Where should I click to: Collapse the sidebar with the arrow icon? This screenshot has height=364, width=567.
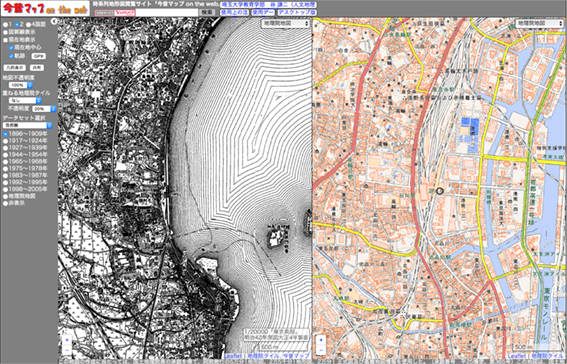coord(54,22)
